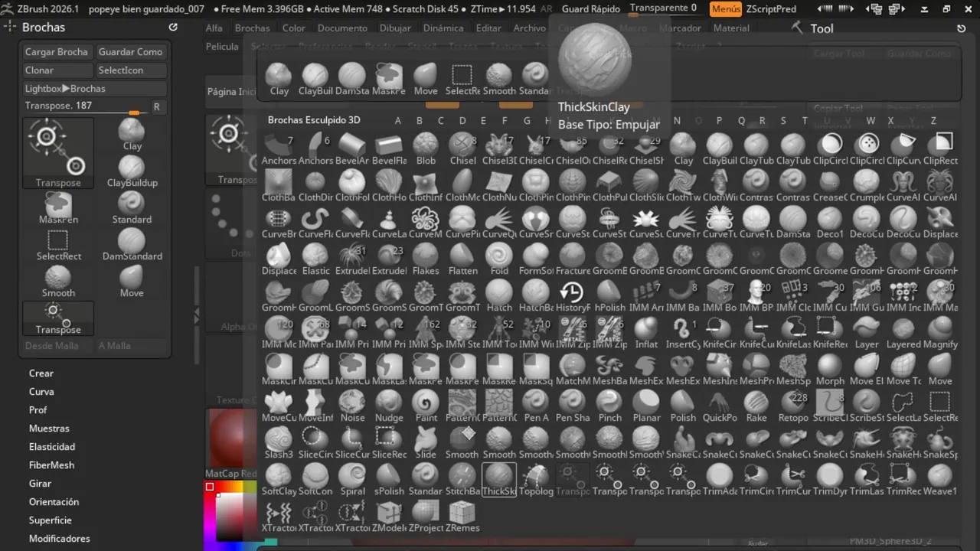
Task: Select the ZProject brush
Action: tap(426, 515)
